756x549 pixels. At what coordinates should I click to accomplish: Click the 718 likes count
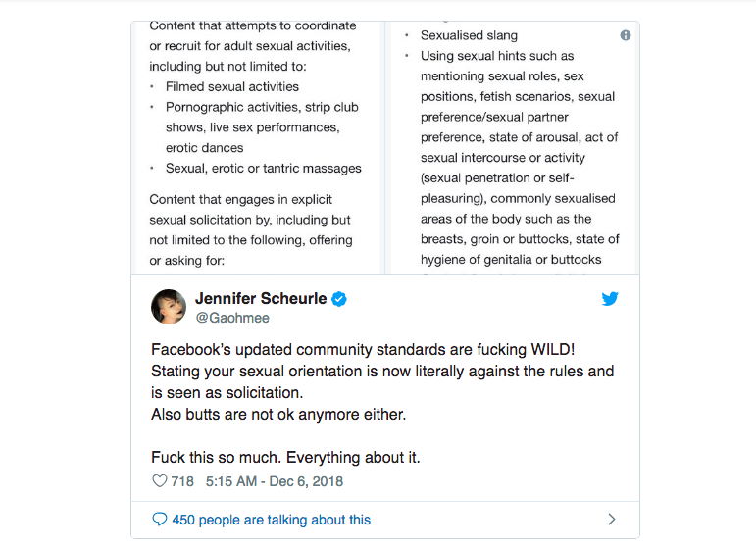(x=182, y=481)
